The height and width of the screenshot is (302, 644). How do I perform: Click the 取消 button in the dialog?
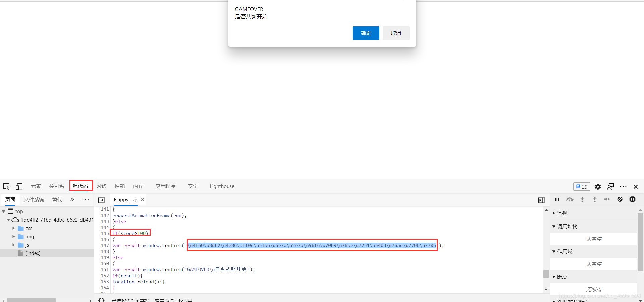(396, 33)
